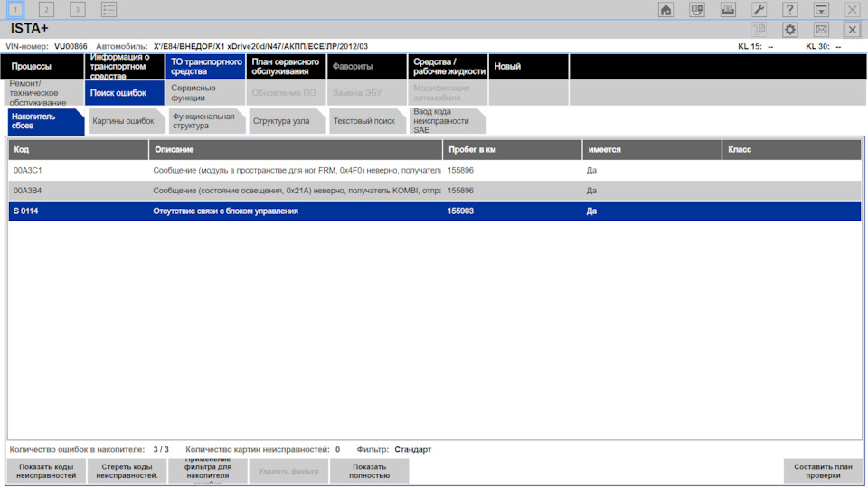This screenshot has height=488, width=868.
Task: Click description mentioning состояние освещения, 0x21A
Action: click(x=297, y=191)
